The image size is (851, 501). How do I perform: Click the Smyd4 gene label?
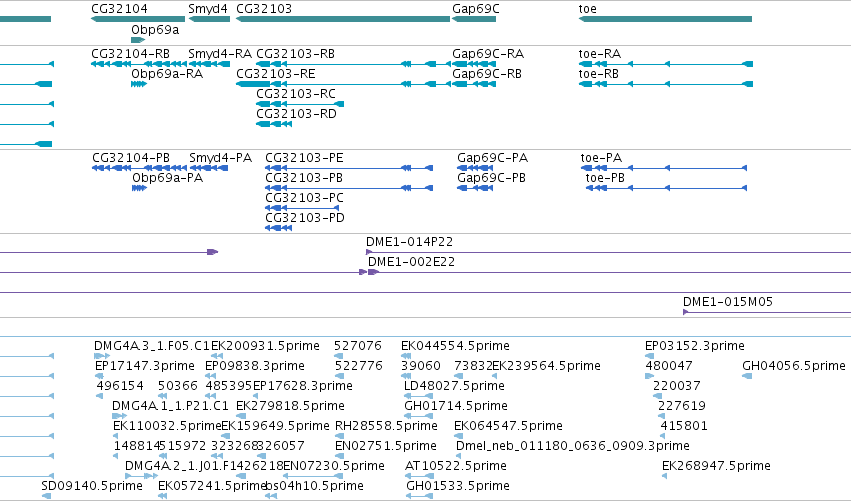point(208,9)
